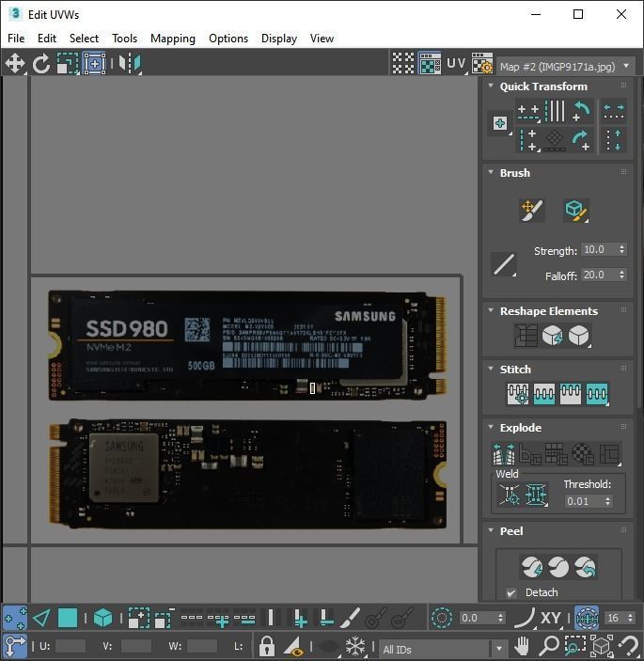Image resolution: width=644 pixels, height=661 pixels.
Task: Open the Tools menu
Action: 124,39
